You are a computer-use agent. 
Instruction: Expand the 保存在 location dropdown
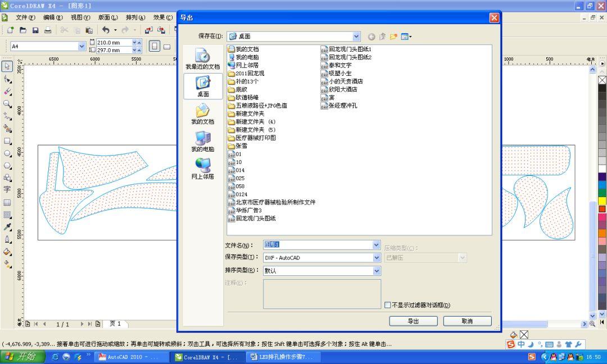(357, 37)
